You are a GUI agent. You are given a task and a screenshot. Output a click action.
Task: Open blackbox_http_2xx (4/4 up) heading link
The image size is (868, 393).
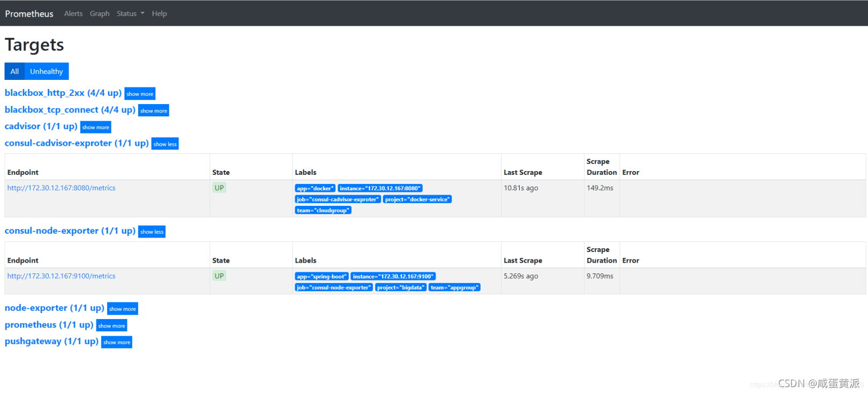[x=63, y=93]
